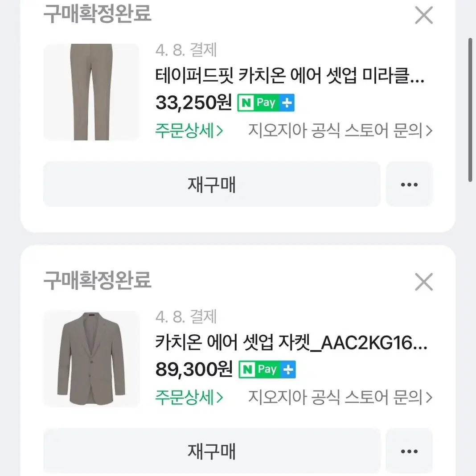Open 주문상세 for the pants order
The height and width of the screenshot is (476, 476).
(189, 131)
